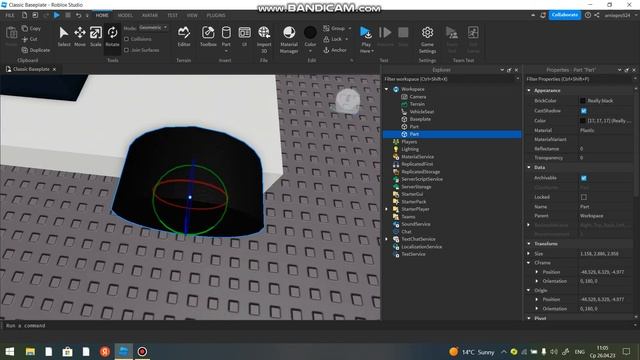Click the BrickColor Really black swatch
The height and width of the screenshot is (360, 640).
click(583, 100)
